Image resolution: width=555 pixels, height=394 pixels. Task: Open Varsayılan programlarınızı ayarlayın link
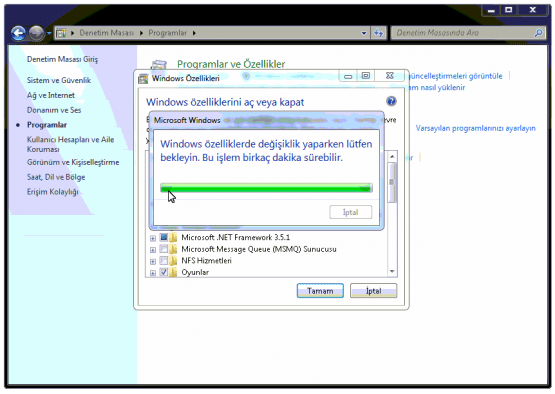click(475, 128)
